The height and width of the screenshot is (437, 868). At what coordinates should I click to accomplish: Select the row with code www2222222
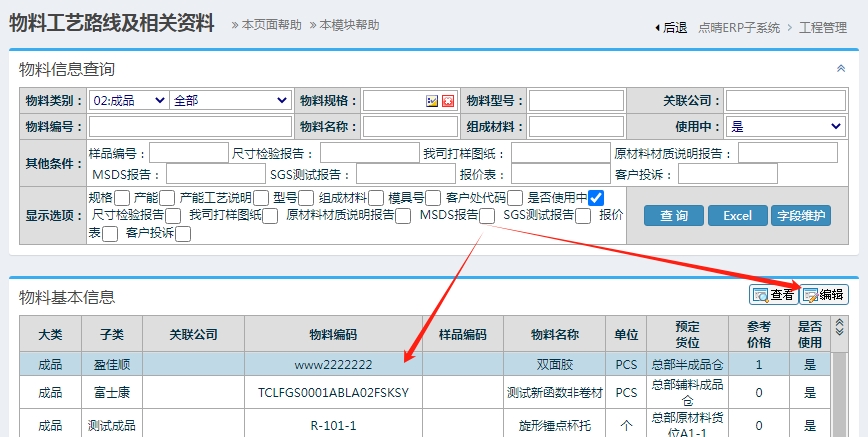425,364
